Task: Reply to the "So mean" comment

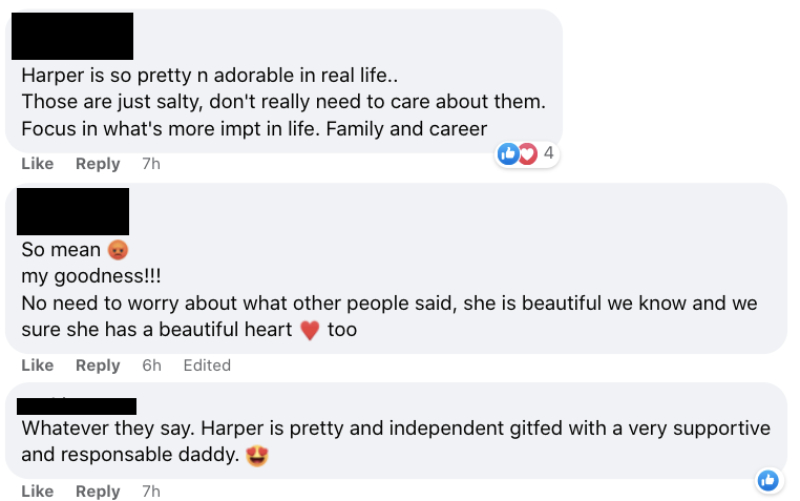Action: point(98,366)
